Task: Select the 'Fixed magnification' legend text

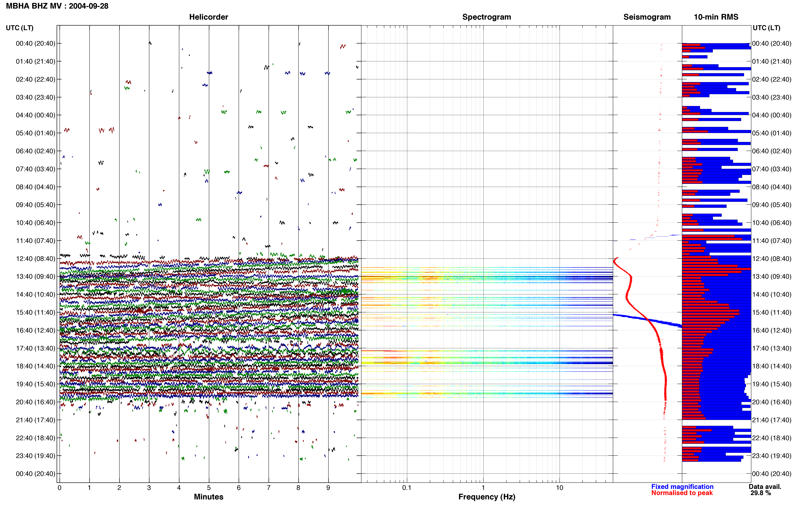Action: [682, 486]
